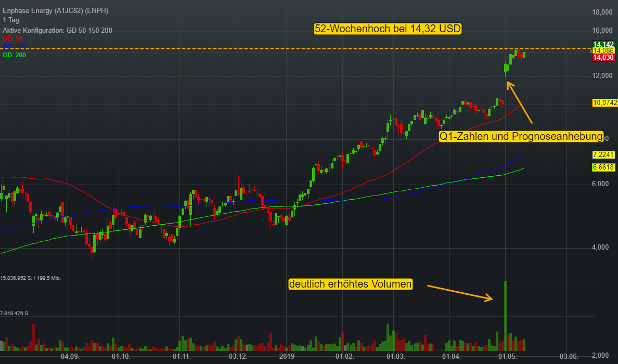The image size is (618, 364).
Task: Click the 2,000 price axis label
Action: pos(600,355)
